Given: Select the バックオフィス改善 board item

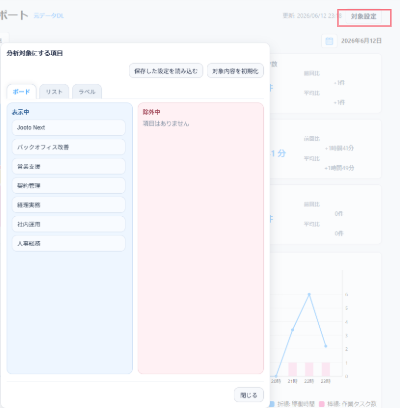Looking at the screenshot, I should point(69,147).
